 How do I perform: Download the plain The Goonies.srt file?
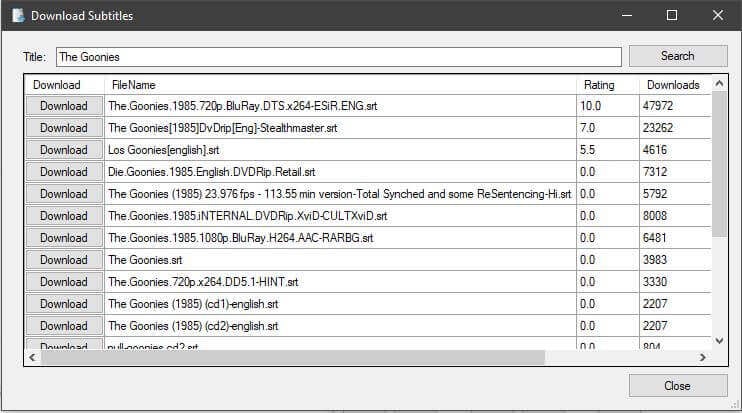(64, 260)
